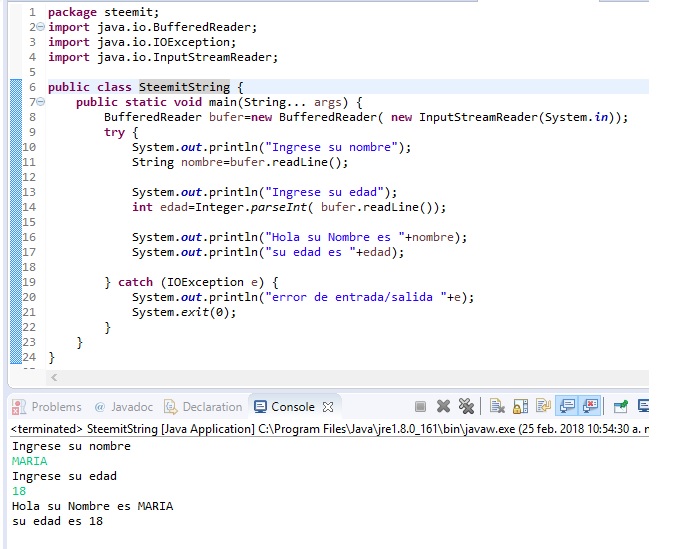
Task: Click the Problems tab icon
Action: coord(19,407)
